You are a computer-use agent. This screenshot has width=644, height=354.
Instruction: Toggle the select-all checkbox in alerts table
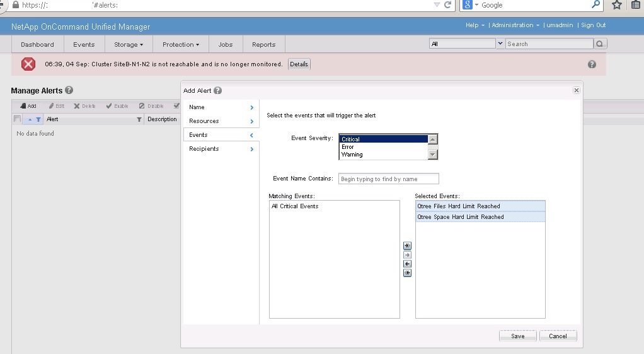18,119
